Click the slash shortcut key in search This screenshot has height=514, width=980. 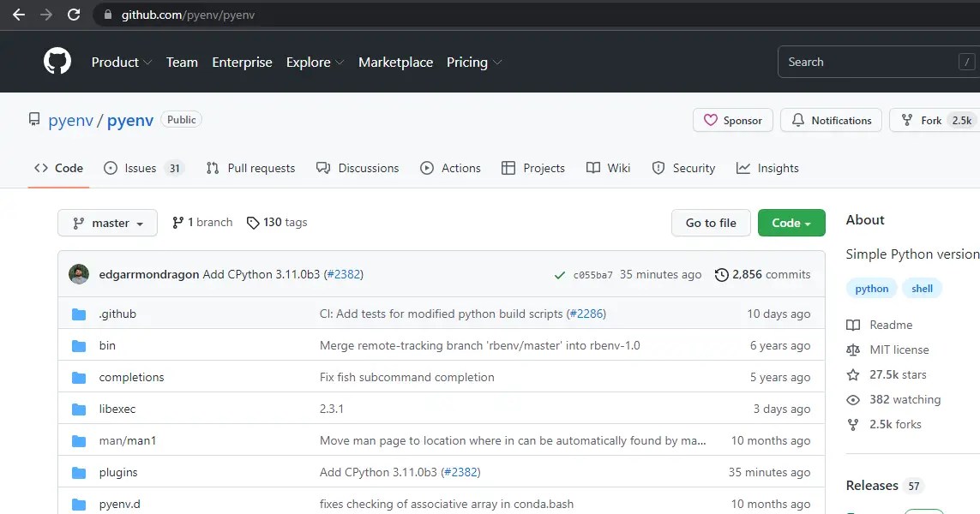click(967, 62)
